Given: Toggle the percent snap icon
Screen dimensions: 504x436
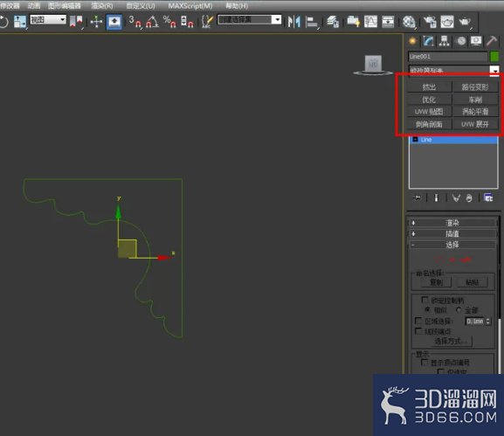Looking at the screenshot, I should [169, 22].
